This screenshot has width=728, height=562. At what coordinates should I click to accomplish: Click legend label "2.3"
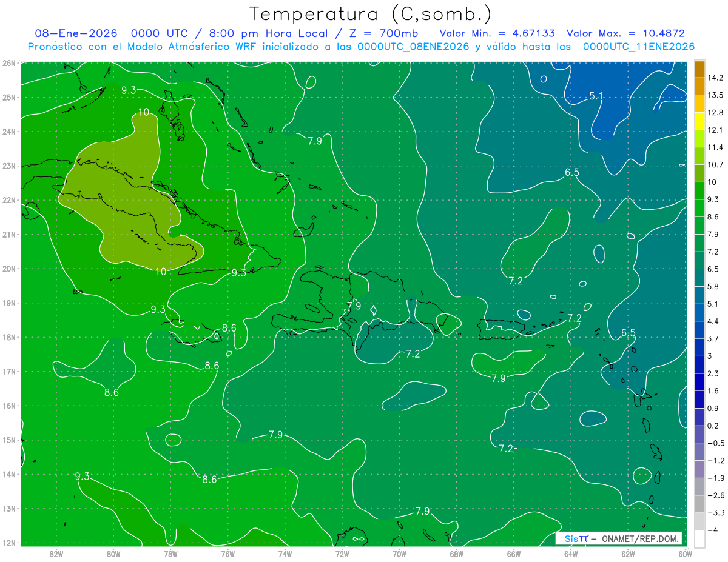pos(713,373)
